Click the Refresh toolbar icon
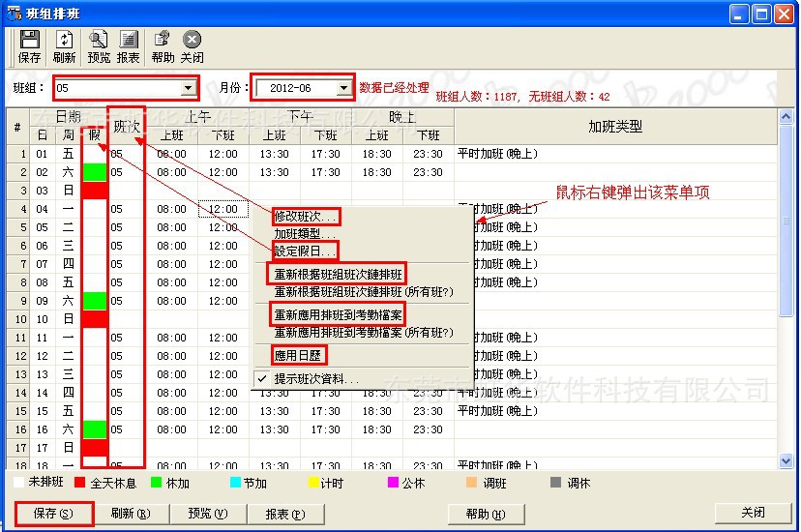 point(65,40)
